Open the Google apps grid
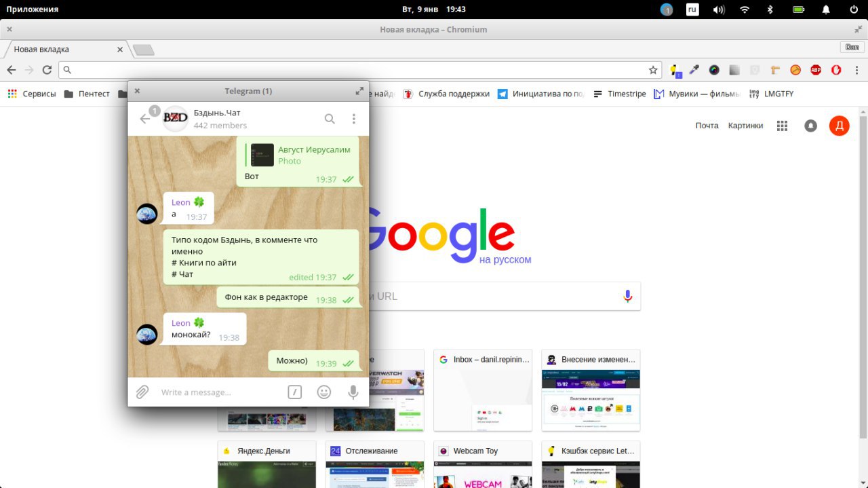 (782, 126)
